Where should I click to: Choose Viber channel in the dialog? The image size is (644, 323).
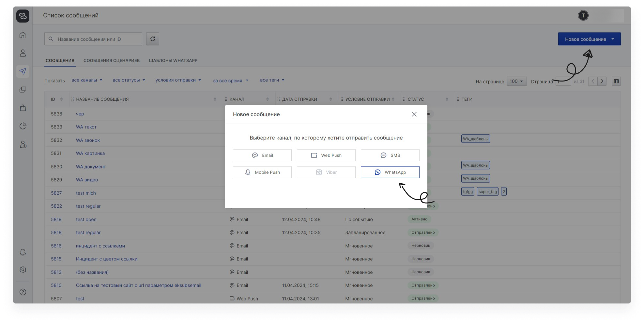tap(326, 172)
